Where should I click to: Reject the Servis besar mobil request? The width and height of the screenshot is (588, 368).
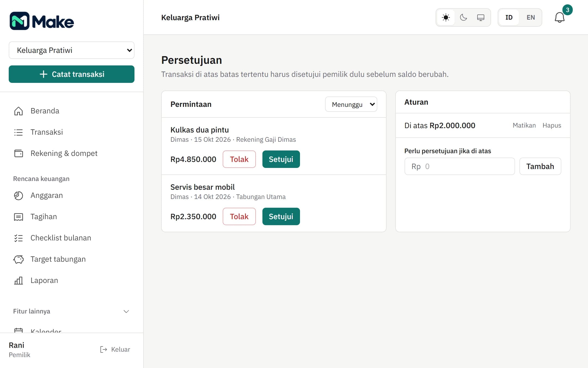[239, 216]
